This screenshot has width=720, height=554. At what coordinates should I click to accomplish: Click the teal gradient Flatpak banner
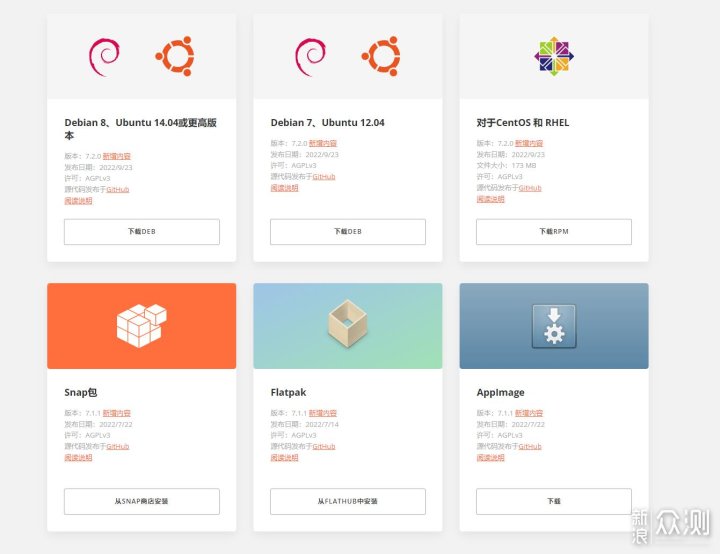point(348,326)
